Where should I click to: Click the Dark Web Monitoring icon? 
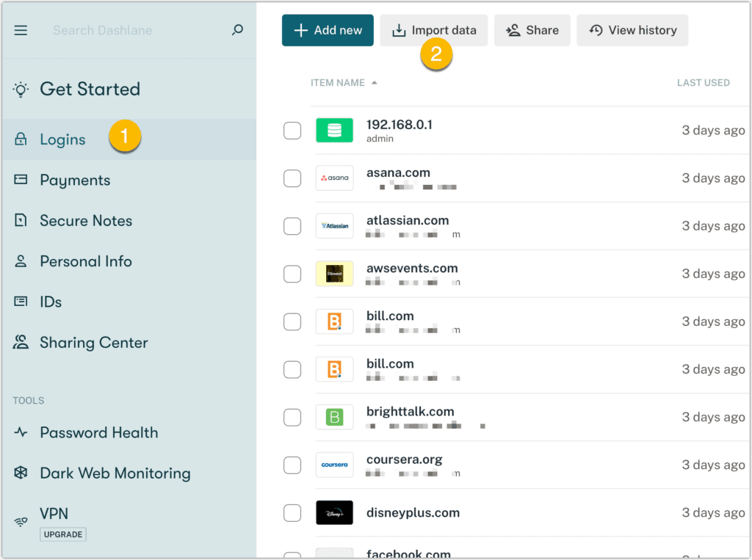[21, 473]
